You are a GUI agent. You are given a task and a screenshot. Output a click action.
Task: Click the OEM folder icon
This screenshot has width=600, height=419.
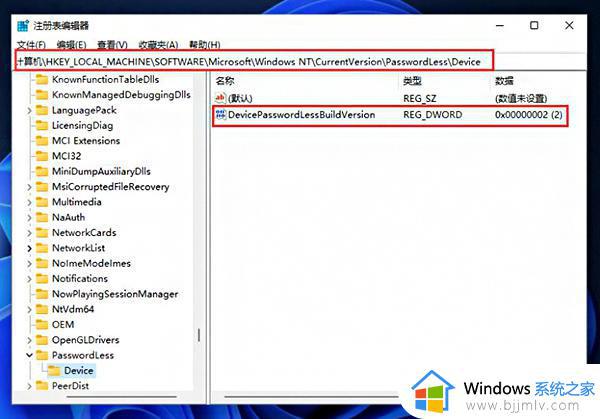pos(42,324)
